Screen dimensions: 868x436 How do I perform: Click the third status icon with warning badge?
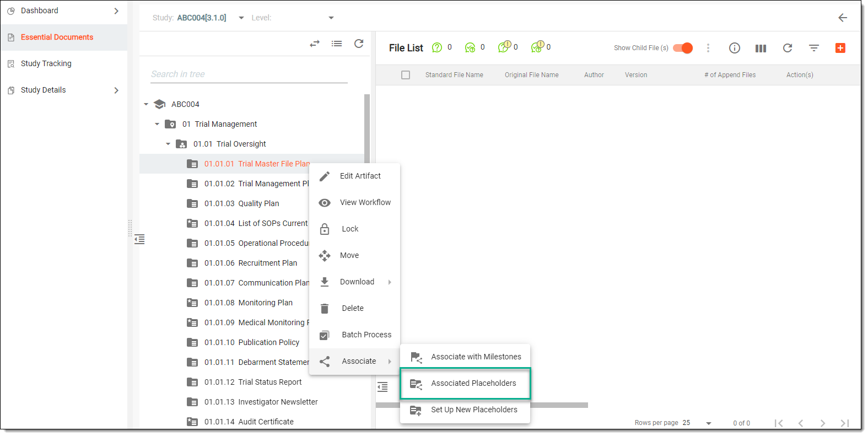504,47
